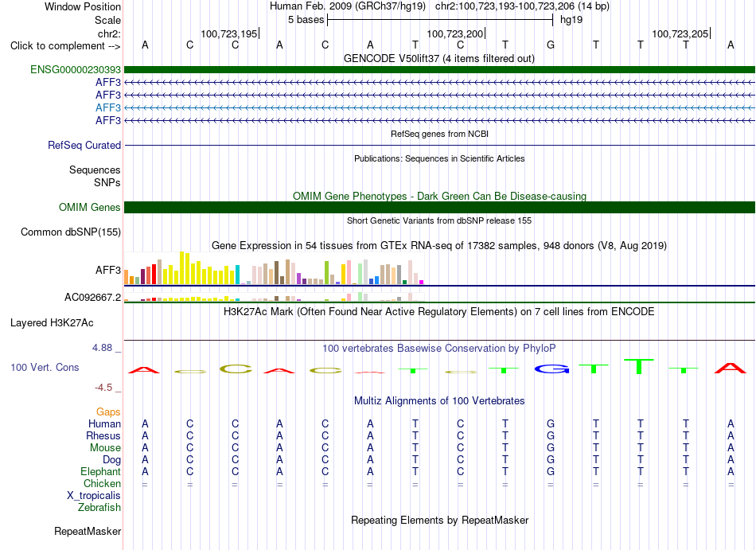Click the hg19 scale label

pos(571,20)
